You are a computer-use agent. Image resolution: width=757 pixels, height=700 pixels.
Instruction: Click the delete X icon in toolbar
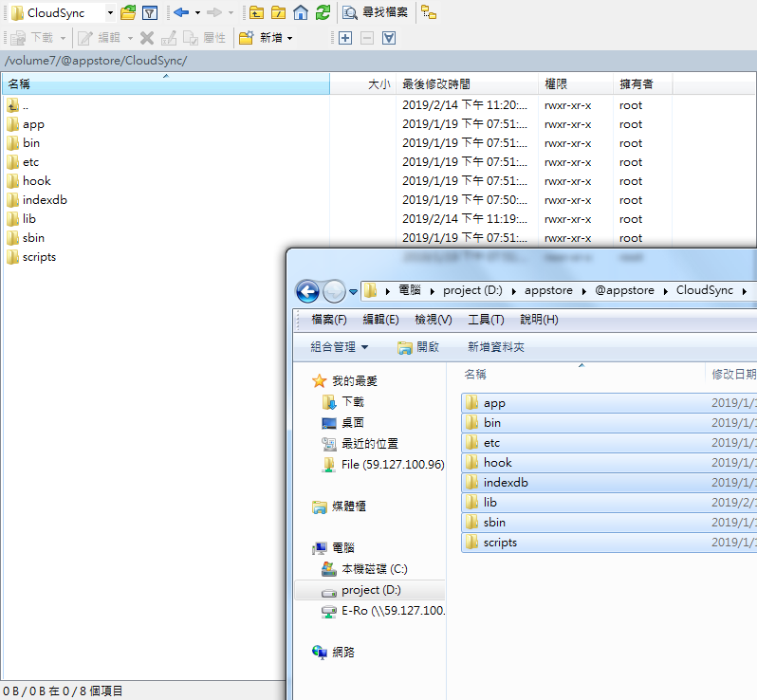point(147,38)
